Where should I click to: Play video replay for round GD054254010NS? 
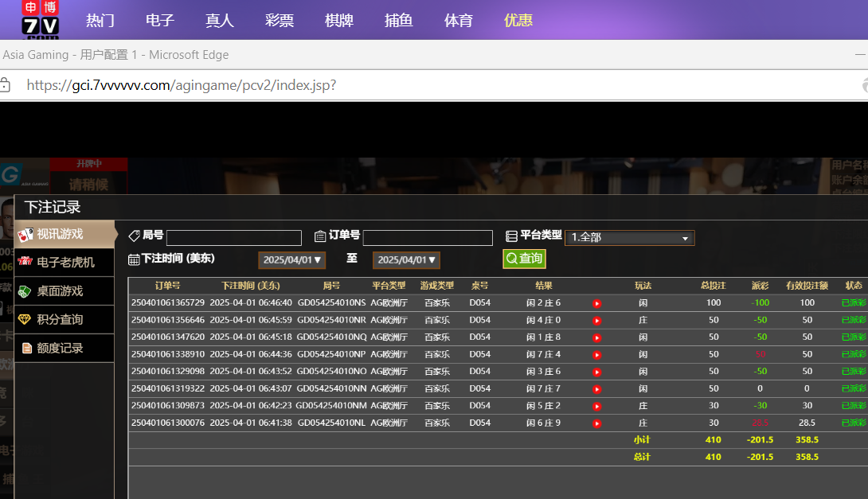596,303
